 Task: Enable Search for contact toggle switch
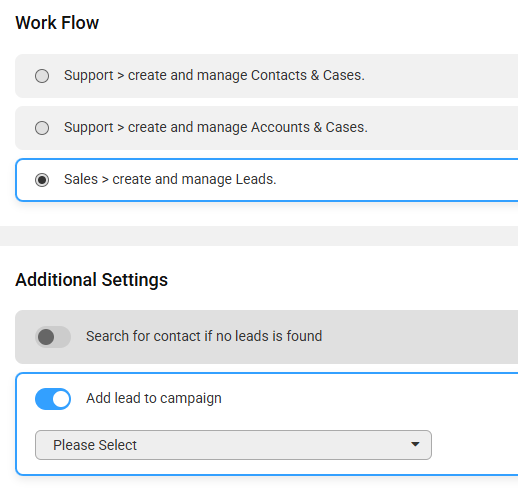pos(53,337)
